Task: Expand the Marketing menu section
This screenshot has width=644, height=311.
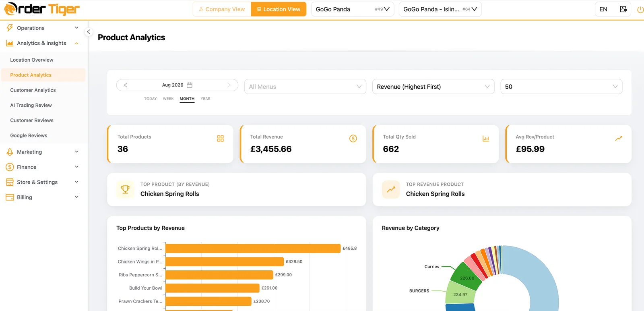Action: 43,152
